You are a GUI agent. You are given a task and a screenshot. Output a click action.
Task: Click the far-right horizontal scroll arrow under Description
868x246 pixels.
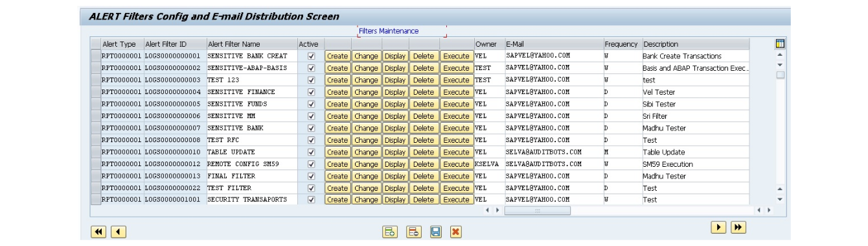[769, 210]
